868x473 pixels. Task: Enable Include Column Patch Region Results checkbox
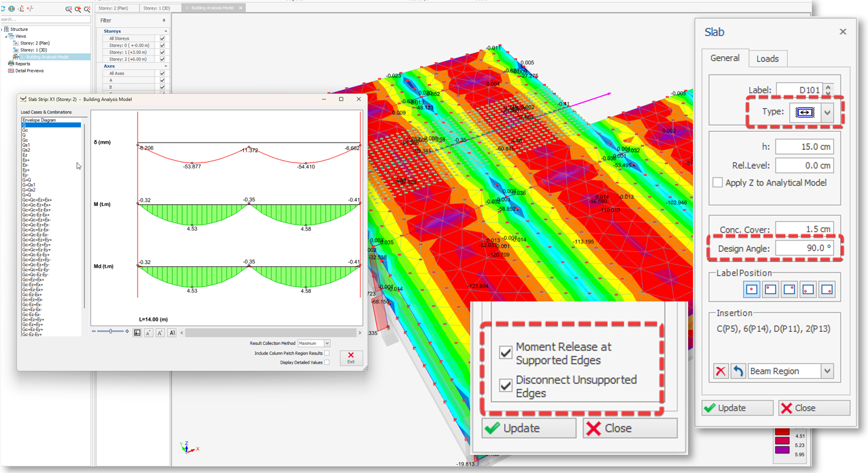[x=327, y=353]
